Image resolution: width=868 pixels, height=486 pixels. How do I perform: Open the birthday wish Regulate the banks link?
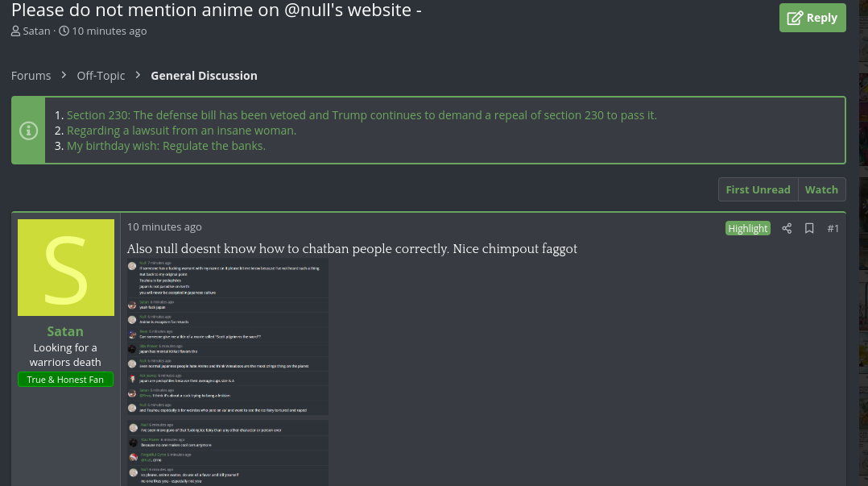166,146
